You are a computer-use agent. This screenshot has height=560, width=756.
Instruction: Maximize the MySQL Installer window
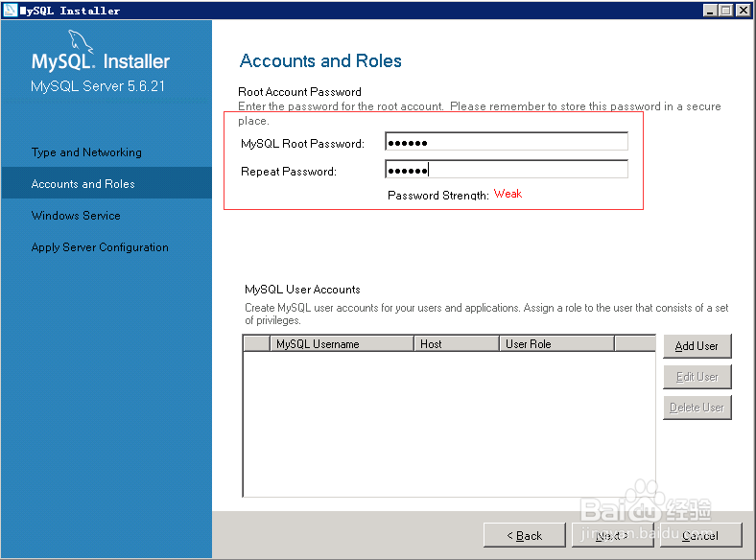(725, 11)
